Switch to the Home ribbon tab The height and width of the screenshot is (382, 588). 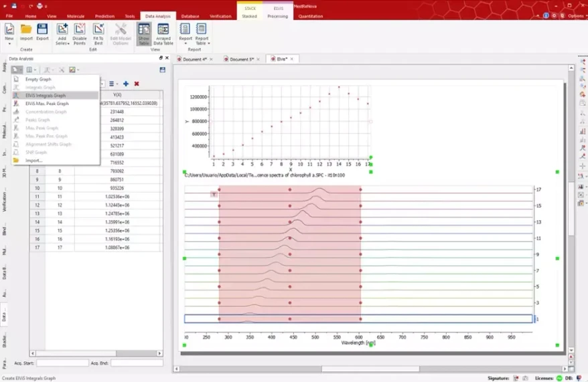pyautogui.click(x=31, y=16)
